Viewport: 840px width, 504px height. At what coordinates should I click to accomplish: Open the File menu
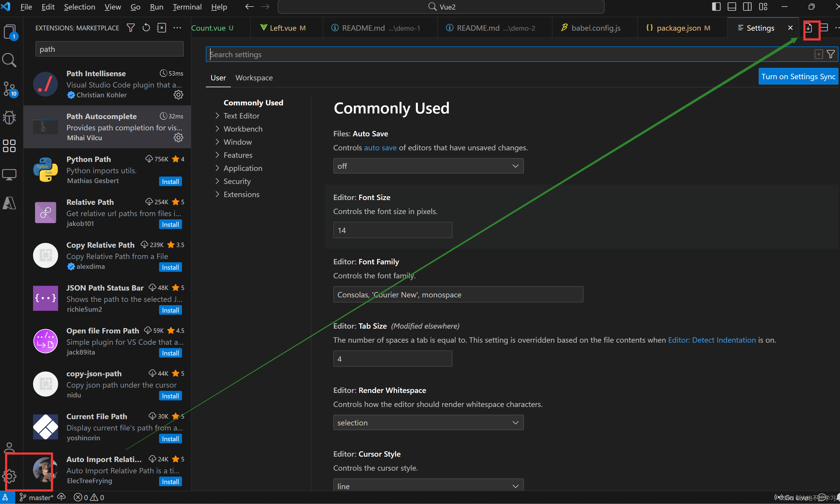click(26, 7)
